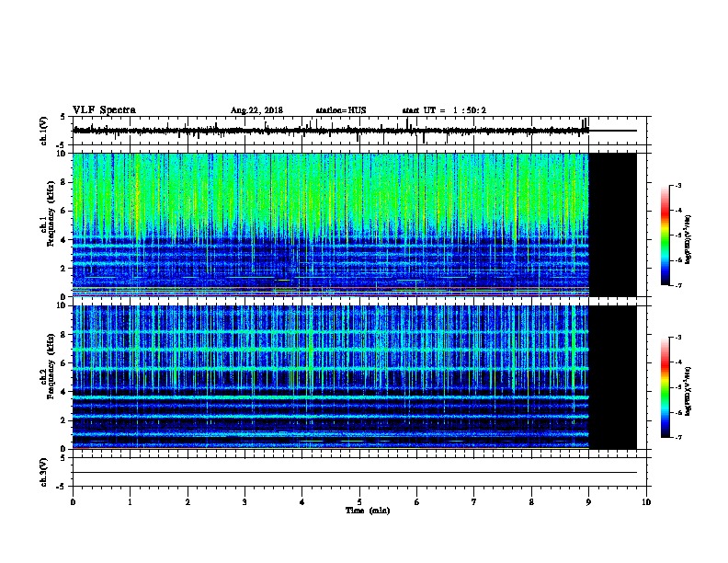Click the black no-data region in ch.1 spectrogram
This screenshot has height=563, width=728.
tap(613, 224)
